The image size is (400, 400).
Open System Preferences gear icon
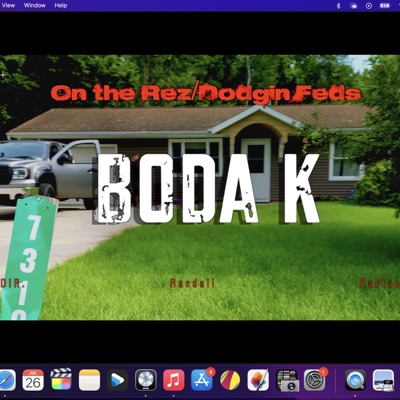315,380
